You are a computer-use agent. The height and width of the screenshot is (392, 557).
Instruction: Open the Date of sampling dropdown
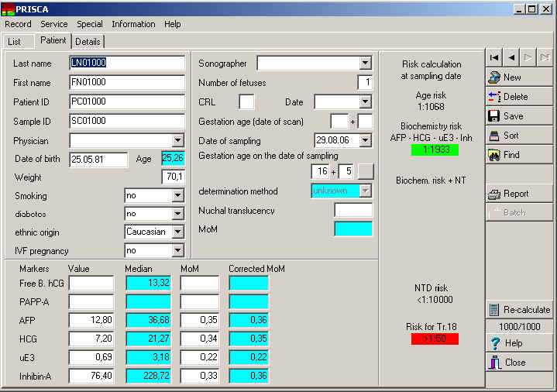(365, 140)
